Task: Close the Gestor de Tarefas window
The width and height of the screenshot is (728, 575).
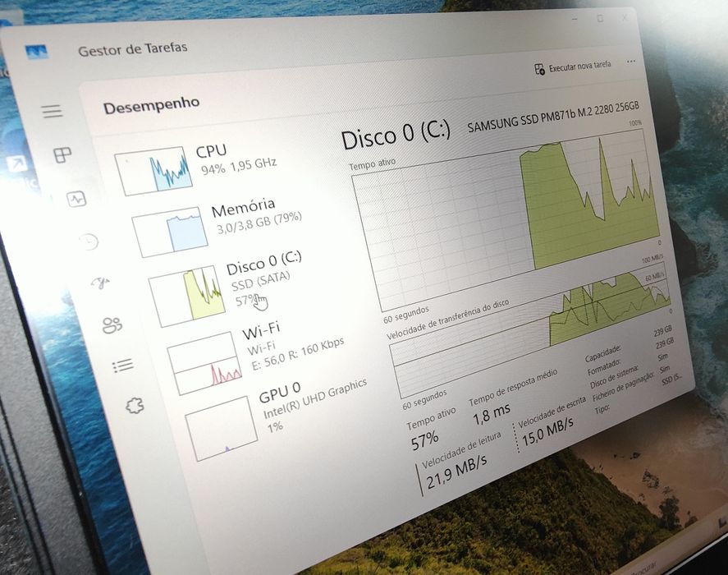Action: [625, 18]
